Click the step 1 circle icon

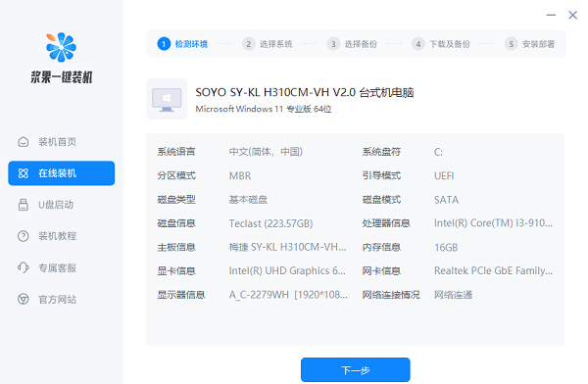click(164, 44)
